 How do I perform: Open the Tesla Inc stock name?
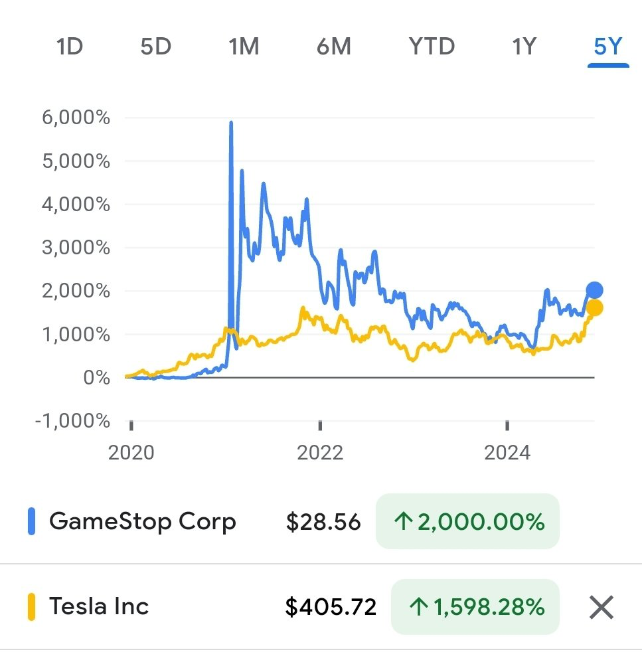[x=99, y=607]
